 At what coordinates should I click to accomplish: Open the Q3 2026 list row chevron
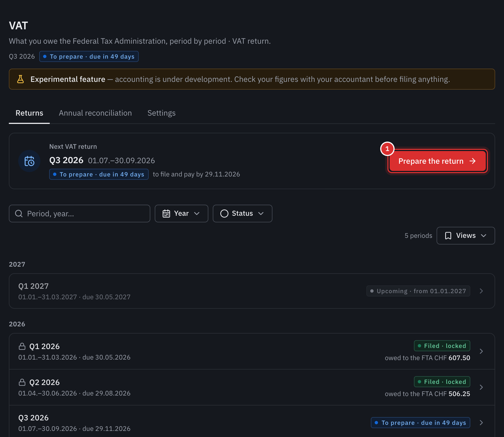pos(481,423)
